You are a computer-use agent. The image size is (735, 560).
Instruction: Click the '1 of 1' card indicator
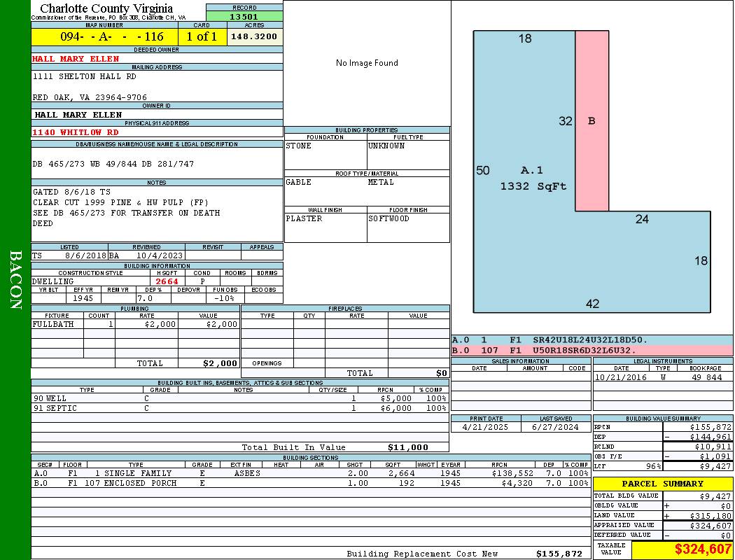pos(202,37)
